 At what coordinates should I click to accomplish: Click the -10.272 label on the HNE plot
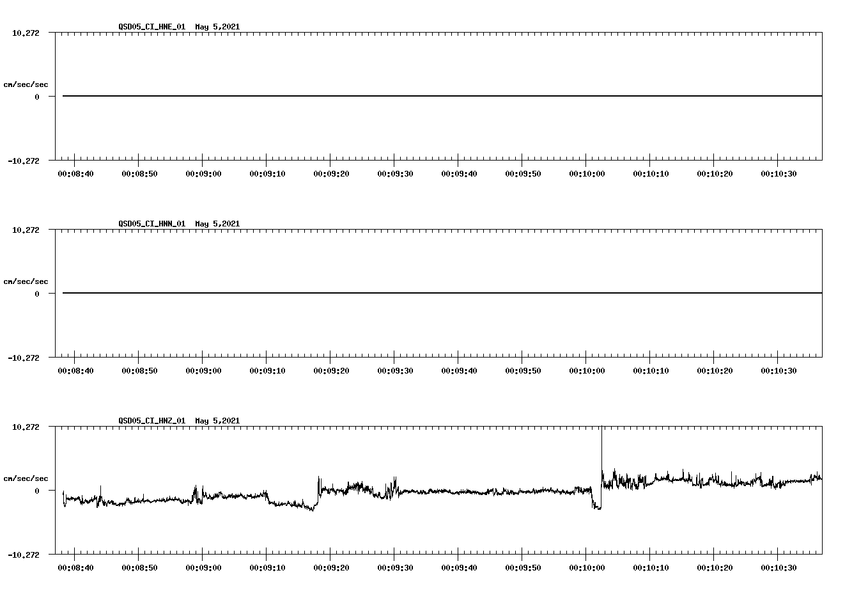pos(24,162)
